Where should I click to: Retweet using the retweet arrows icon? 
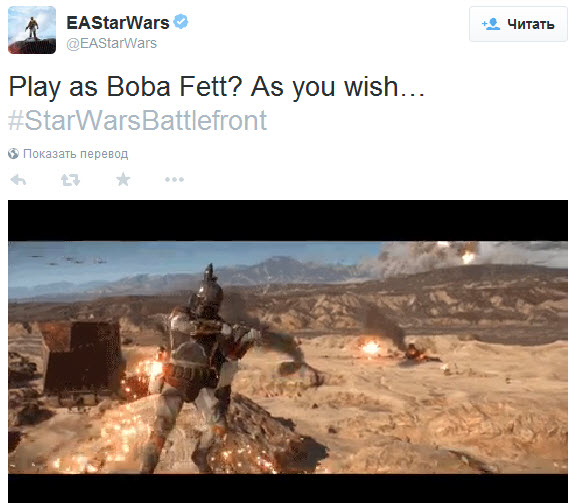click(70, 180)
